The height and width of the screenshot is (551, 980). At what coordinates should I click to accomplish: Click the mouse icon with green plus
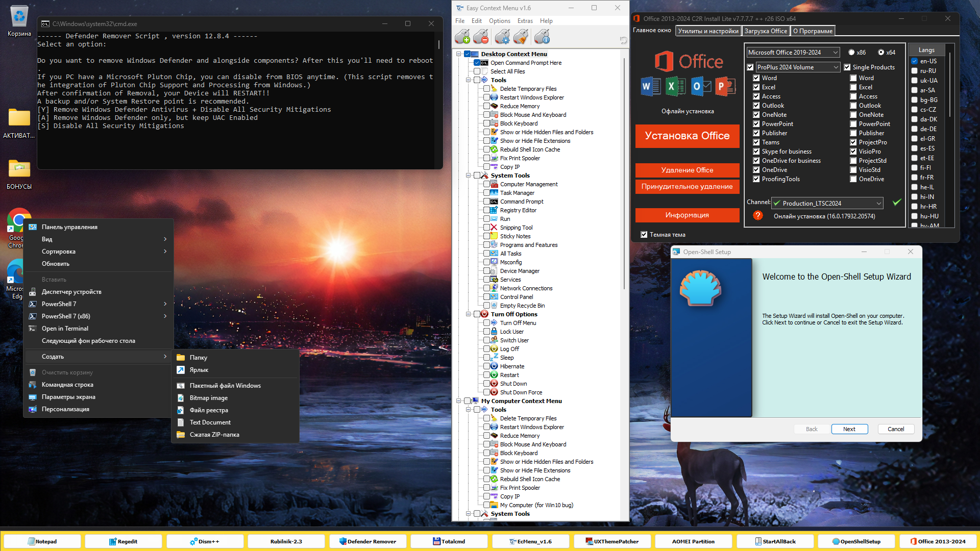[x=462, y=37]
